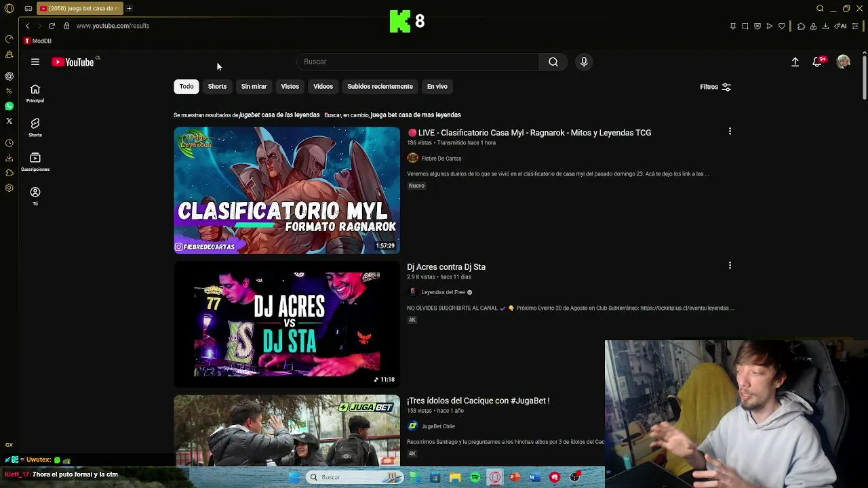Select the Vistos filter chip
868x488 pixels.
(x=290, y=86)
